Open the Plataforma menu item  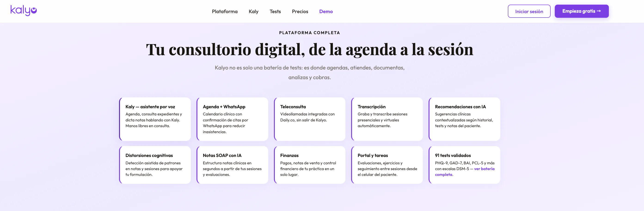[224, 12]
